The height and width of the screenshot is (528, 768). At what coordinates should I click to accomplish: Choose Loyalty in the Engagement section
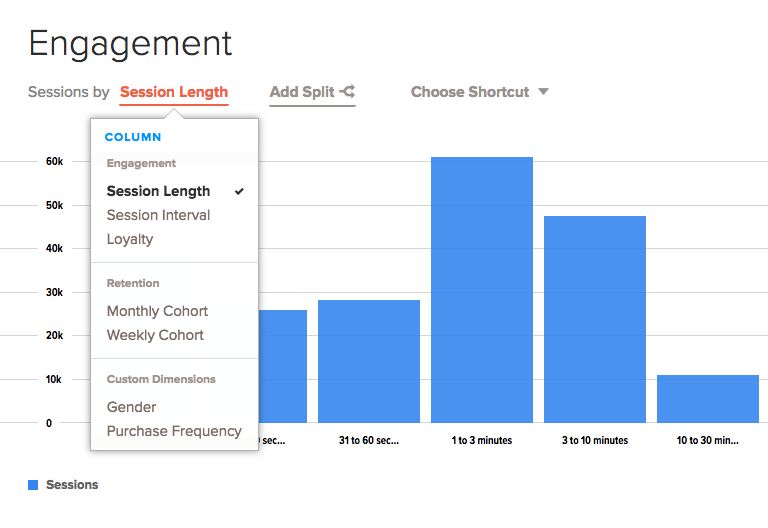(x=130, y=239)
